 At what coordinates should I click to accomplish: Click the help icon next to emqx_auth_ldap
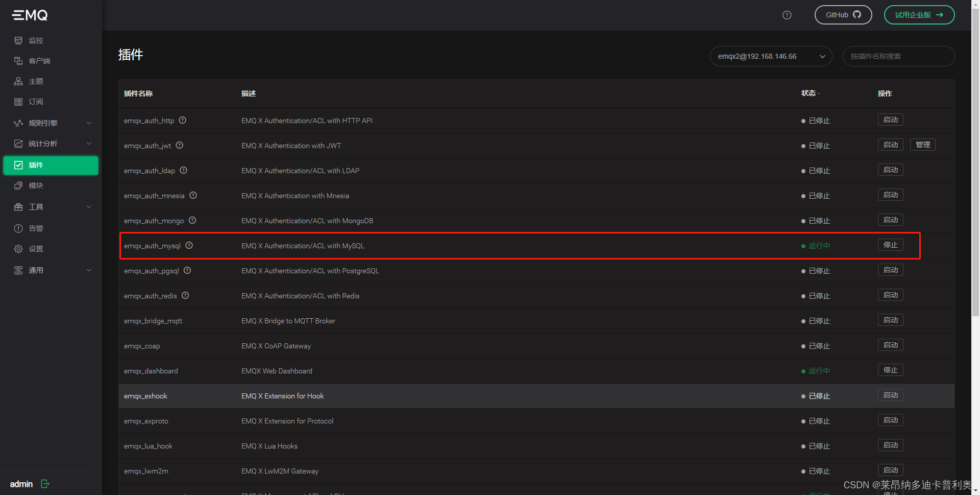183,170
